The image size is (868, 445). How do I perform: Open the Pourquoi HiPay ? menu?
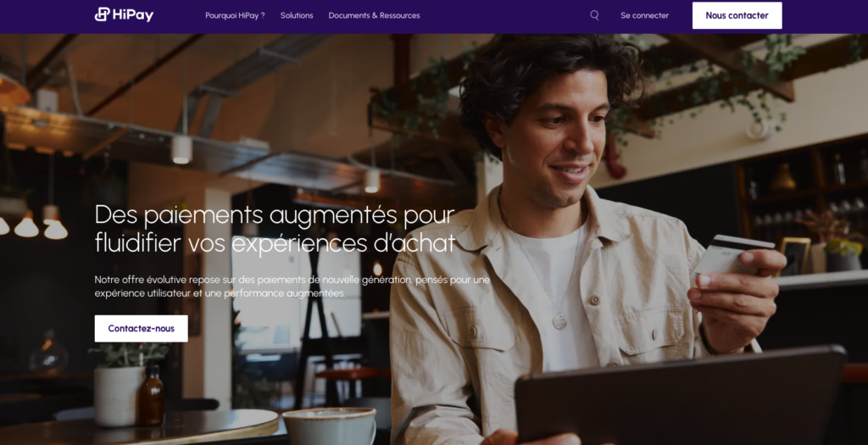point(235,15)
